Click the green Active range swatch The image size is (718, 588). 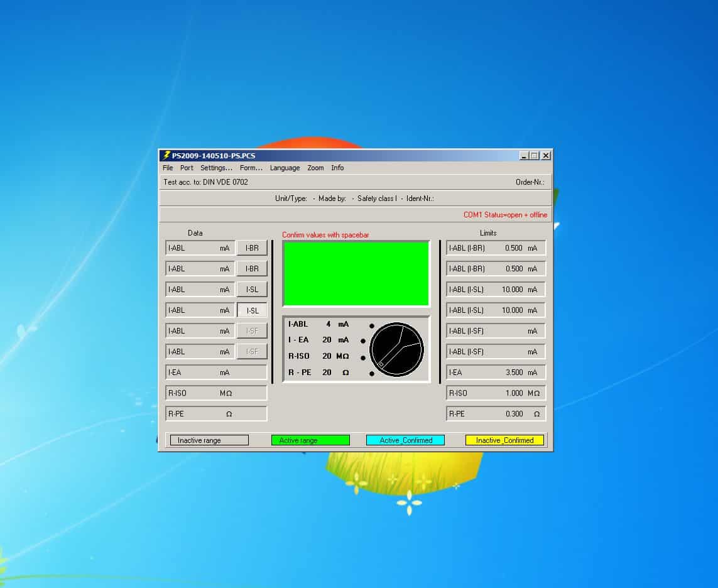[310, 440]
